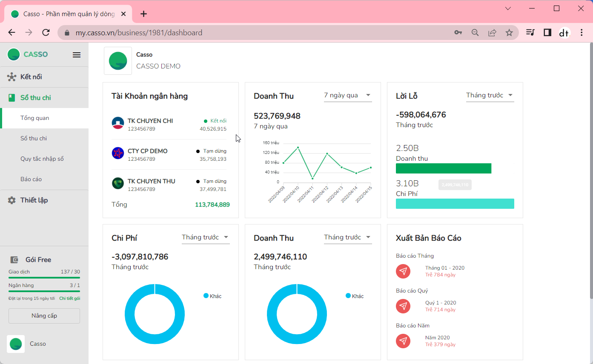Image resolution: width=593 pixels, height=364 pixels.
Task: Click the Khác legend dot in Doanh Thu chart
Action: point(348,296)
